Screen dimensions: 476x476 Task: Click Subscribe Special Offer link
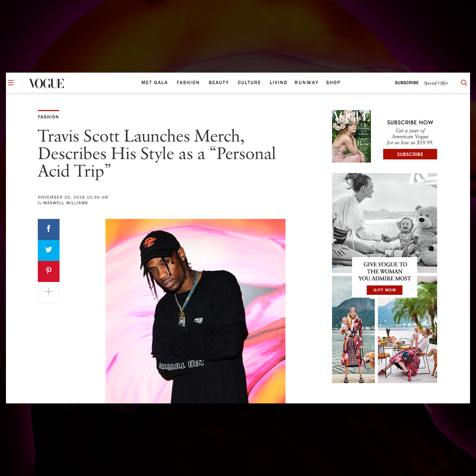421,83
